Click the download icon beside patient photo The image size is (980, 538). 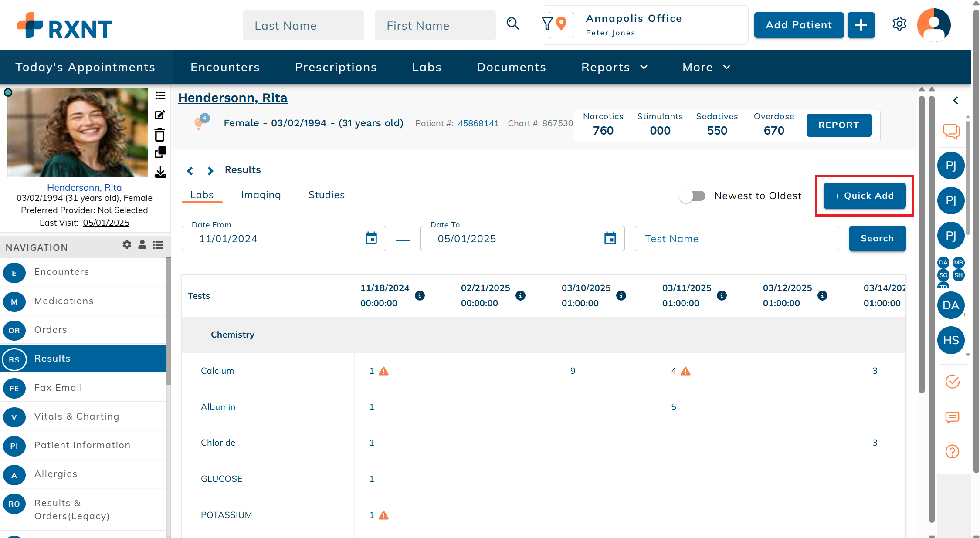point(160,172)
